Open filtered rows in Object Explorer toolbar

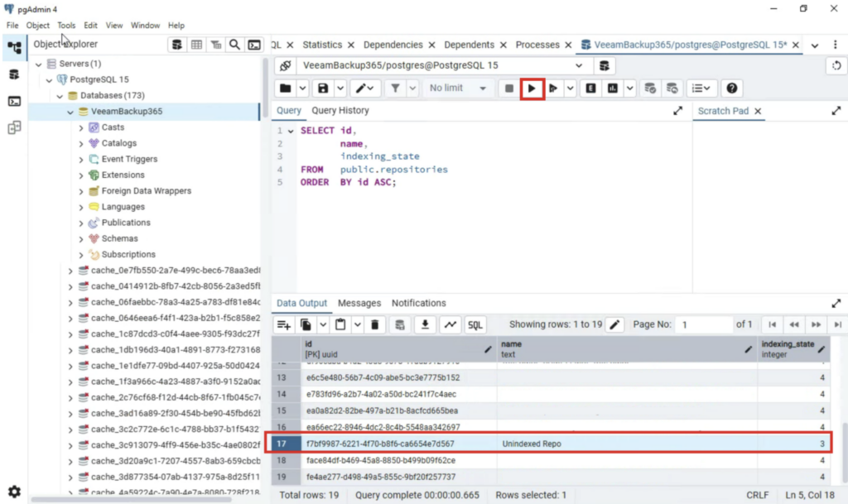[216, 45]
